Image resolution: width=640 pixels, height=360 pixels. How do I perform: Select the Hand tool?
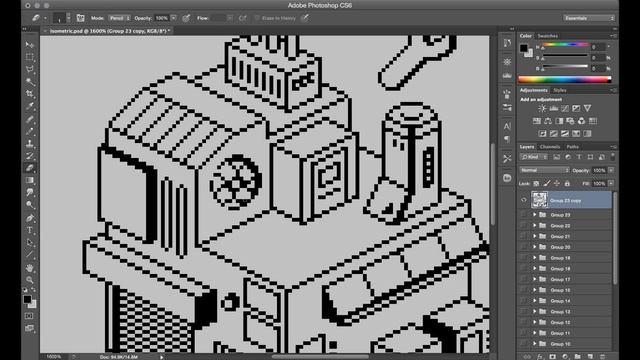[x=29, y=268]
